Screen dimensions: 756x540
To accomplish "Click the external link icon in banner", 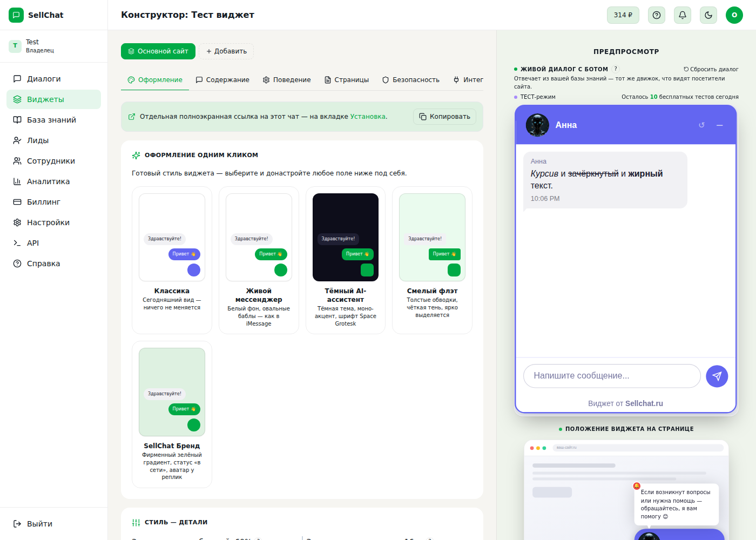I will [x=132, y=117].
